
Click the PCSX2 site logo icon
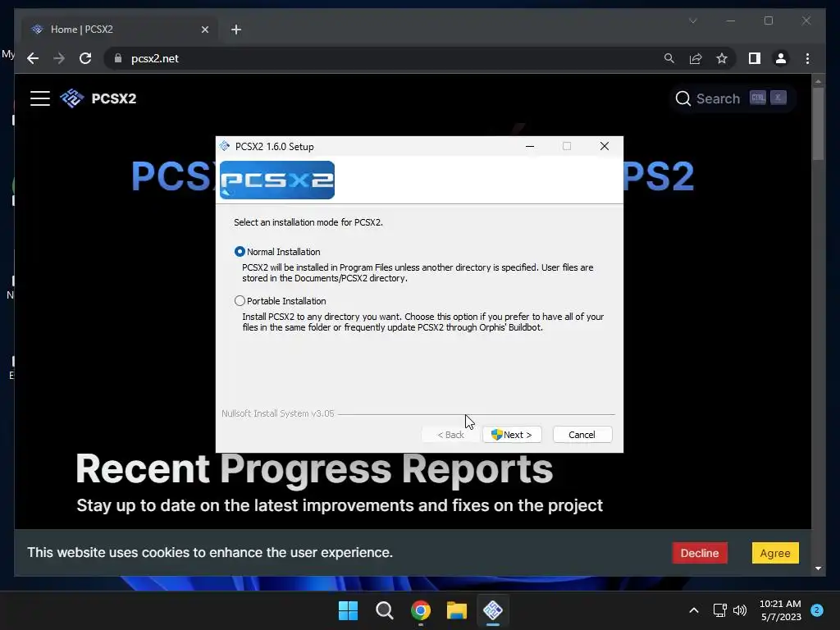point(72,98)
